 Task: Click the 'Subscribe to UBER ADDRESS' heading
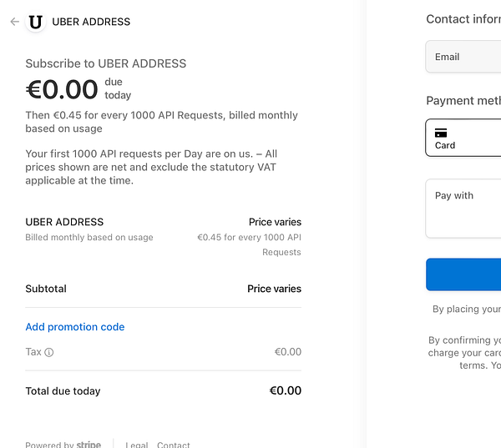(106, 63)
